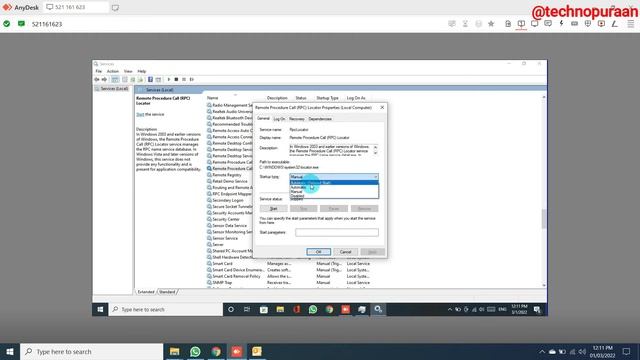The width and height of the screenshot is (640, 360).
Task: Click OK in the Properties dialog
Action: tap(318, 252)
